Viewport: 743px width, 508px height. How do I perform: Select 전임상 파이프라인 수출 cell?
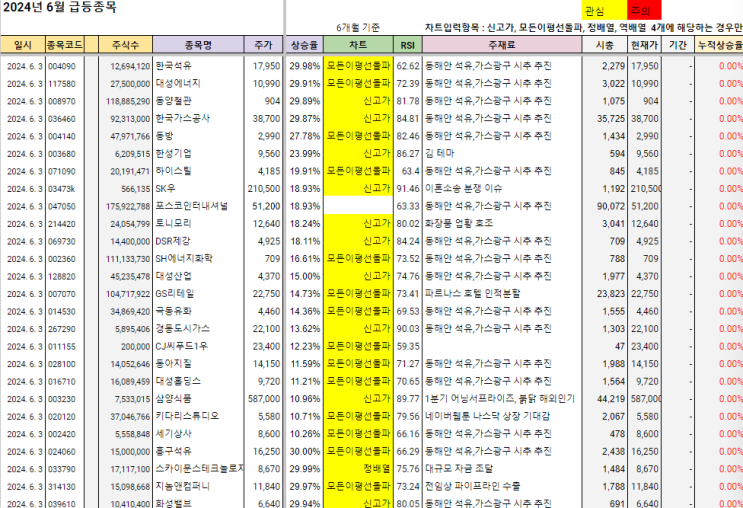(x=472, y=487)
